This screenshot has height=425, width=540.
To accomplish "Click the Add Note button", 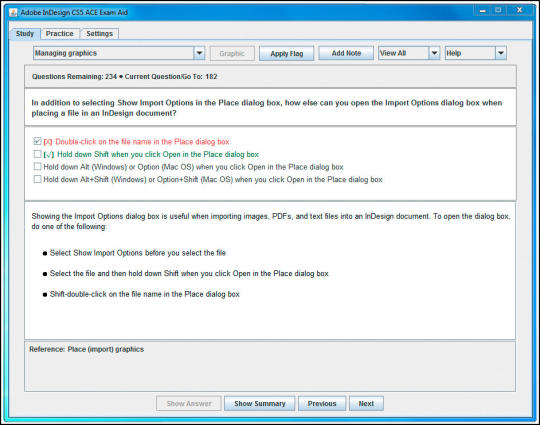I will [x=346, y=53].
